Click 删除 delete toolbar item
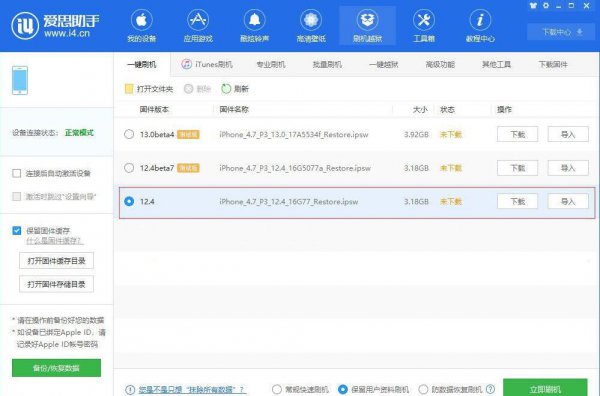The width and height of the screenshot is (600, 396). point(197,89)
